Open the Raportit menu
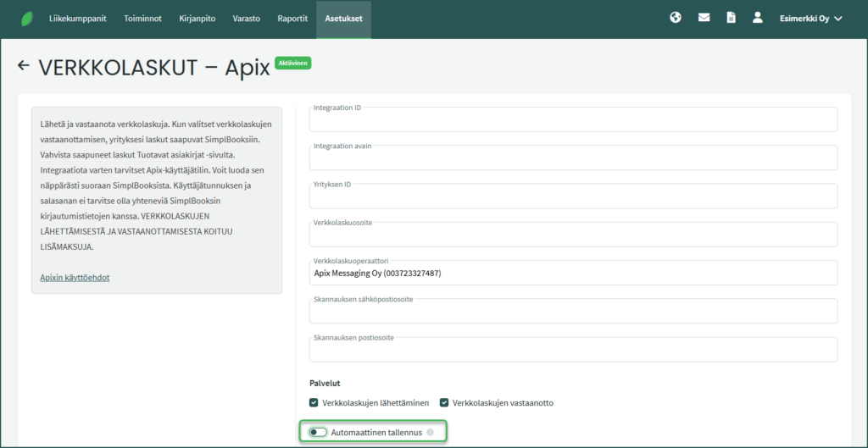The width and height of the screenshot is (868, 448). click(x=292, y=19)
